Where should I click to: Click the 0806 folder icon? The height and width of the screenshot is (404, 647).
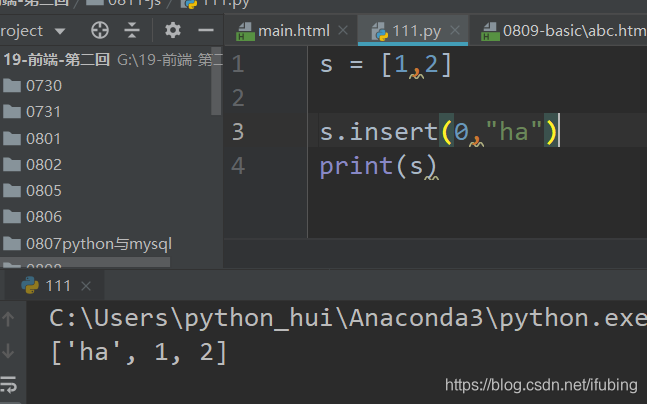[12, 217]
